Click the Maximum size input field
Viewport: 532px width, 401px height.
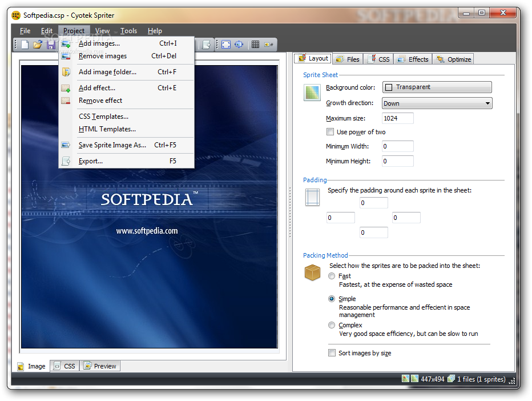(398, 118)
